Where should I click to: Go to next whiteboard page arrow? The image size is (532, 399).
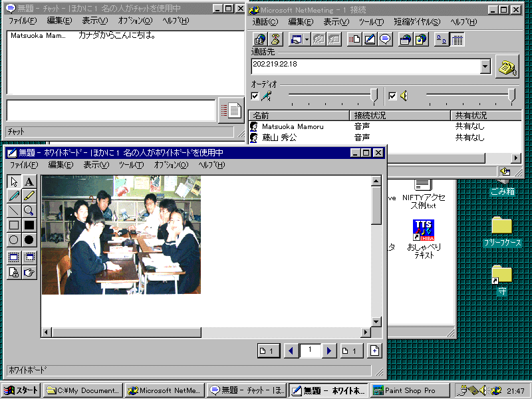point(329,351)
